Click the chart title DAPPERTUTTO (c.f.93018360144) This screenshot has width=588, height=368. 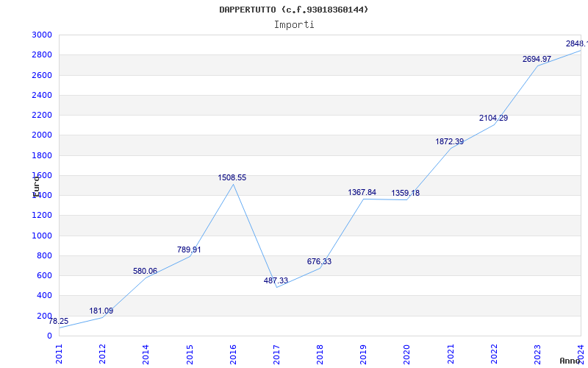coord(293,10)
